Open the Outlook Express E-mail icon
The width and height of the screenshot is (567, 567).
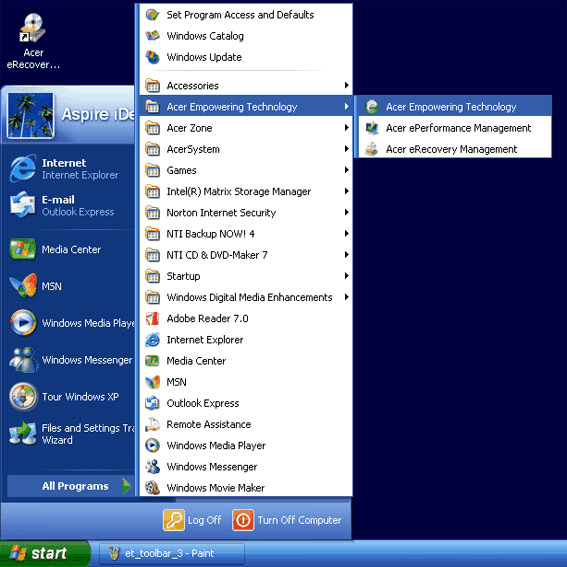tap(23, 205)
